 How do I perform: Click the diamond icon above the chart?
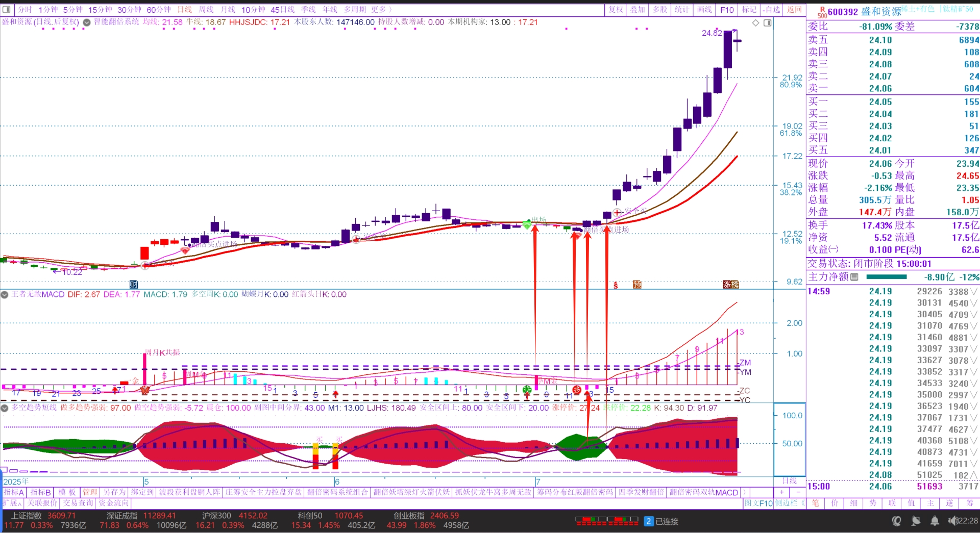point(756,23)
